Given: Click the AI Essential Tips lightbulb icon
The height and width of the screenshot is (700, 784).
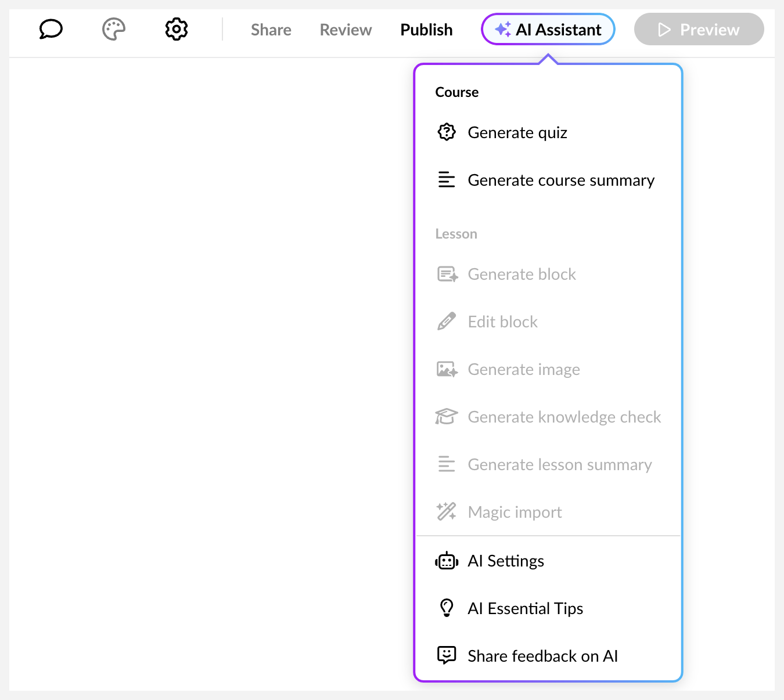Looking at the screenshot, I should [x=446, y=608].
